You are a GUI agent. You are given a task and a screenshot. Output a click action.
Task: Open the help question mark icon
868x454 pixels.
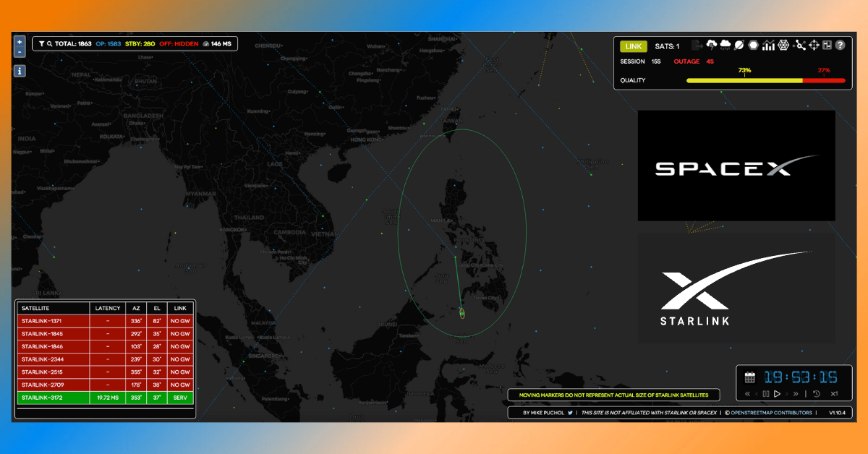(840, 46)
